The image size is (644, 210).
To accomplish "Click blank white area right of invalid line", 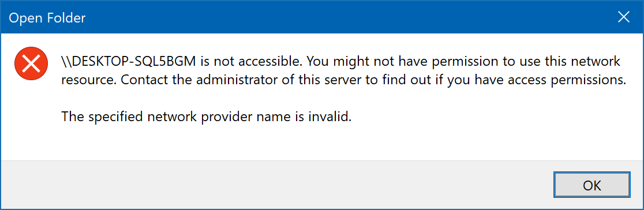I will (x=493, y=117).
